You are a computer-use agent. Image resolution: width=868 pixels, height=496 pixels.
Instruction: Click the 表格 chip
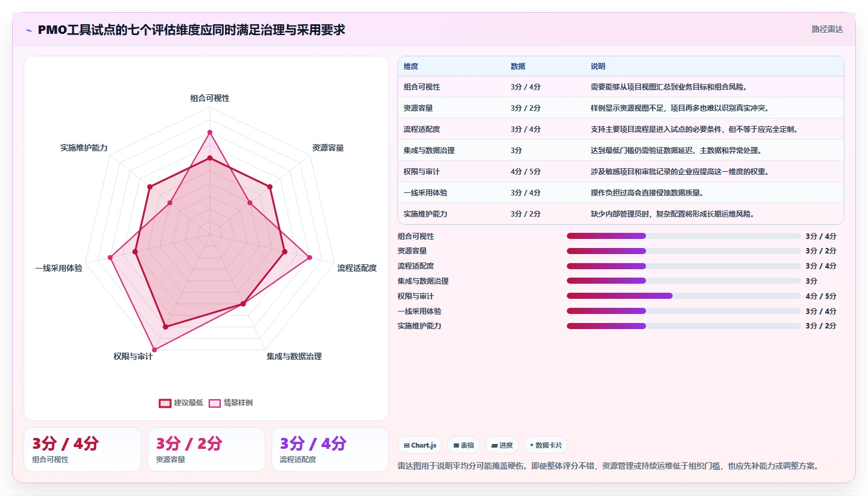coord(464,445)
